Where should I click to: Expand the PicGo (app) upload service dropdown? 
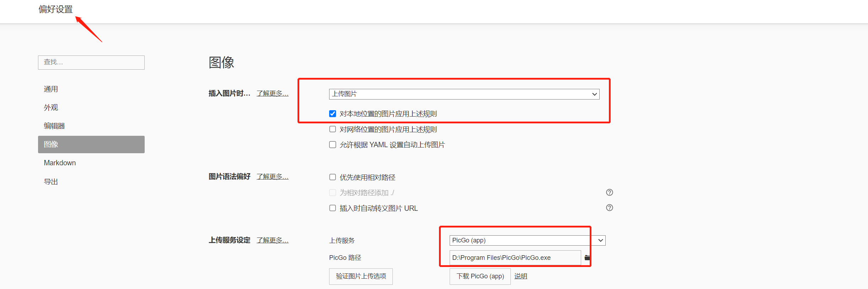pos(527,240)
